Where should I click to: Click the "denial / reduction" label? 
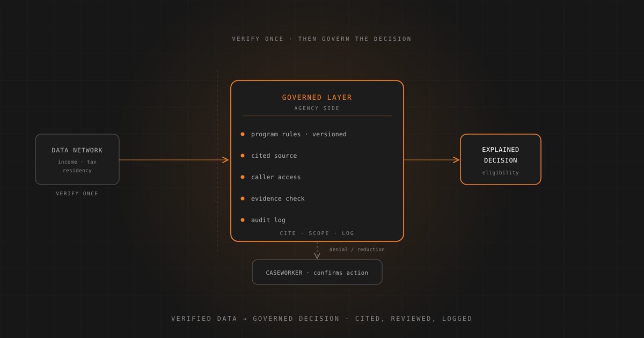click(x=357, y=249)
